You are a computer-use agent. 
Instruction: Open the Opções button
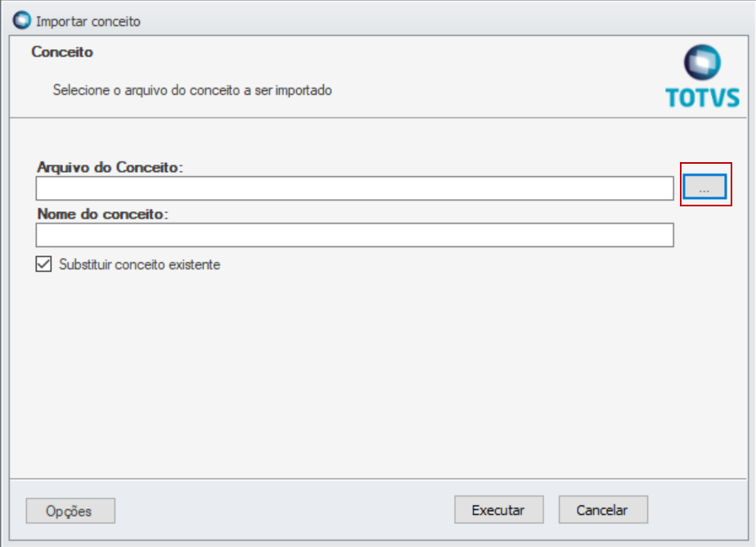pos(70,510)
